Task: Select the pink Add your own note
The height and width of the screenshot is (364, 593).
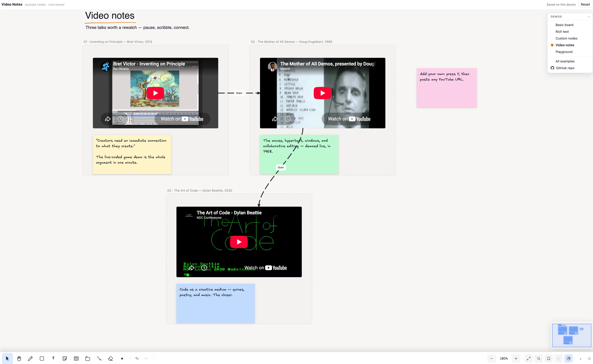Action: [447, 88]
